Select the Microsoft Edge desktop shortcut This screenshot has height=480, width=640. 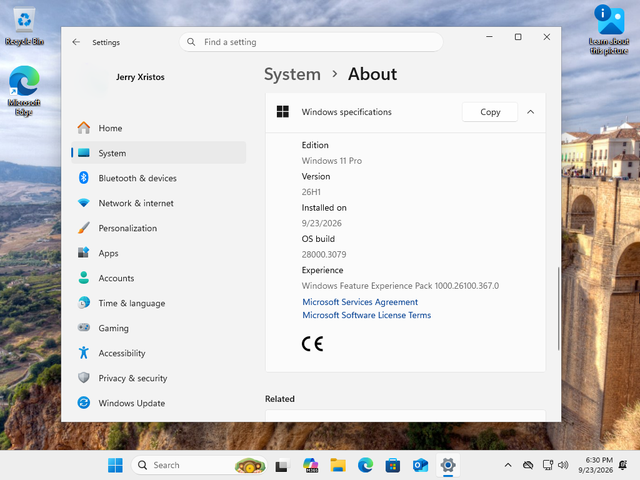[x=24, y=91]
